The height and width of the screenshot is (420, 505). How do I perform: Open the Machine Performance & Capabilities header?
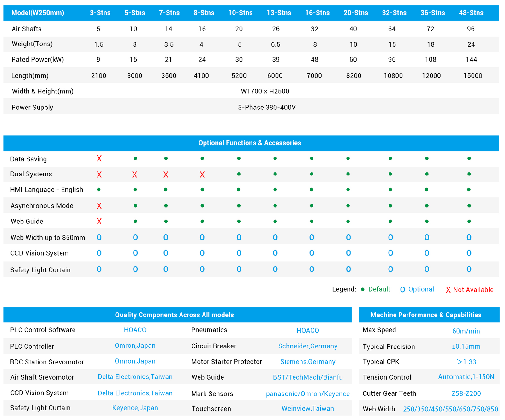pyautogui.click(x=426, y=315)
